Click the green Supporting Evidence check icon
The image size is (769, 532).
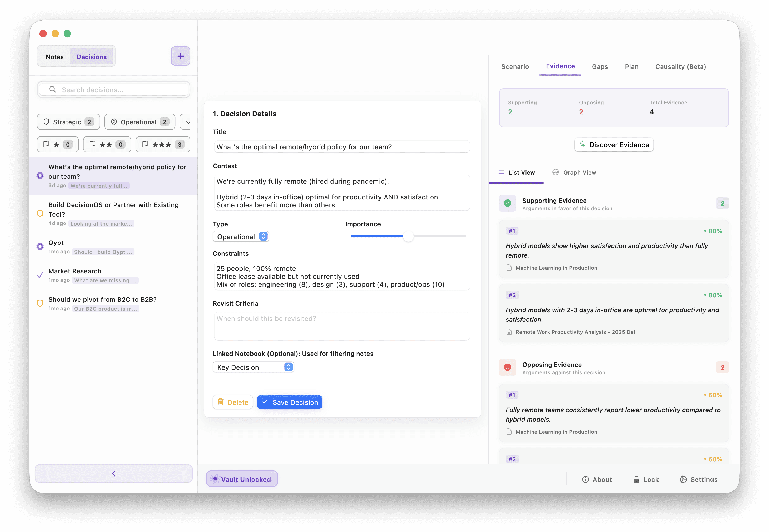[508, 203]
